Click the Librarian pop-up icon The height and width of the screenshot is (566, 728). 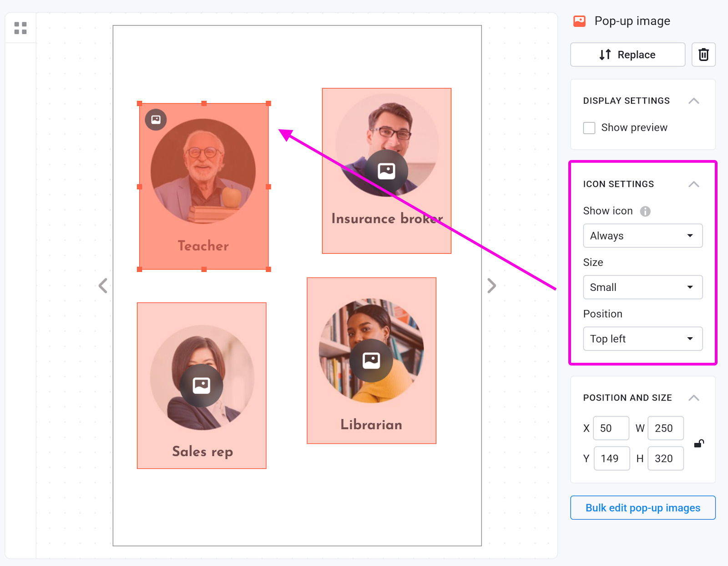pyautogui.click(x=371, y=360)
